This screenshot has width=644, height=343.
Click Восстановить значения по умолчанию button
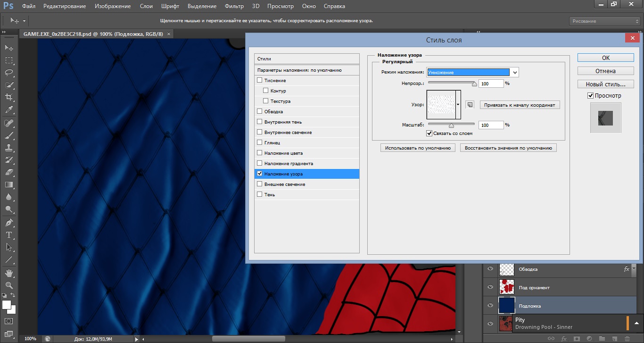(x=508, y=148)
